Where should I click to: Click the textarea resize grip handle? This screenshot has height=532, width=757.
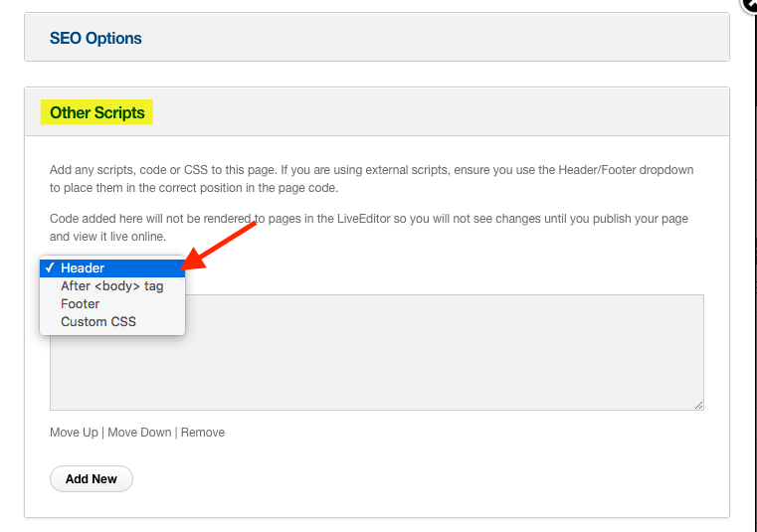[x=698, y=405]
